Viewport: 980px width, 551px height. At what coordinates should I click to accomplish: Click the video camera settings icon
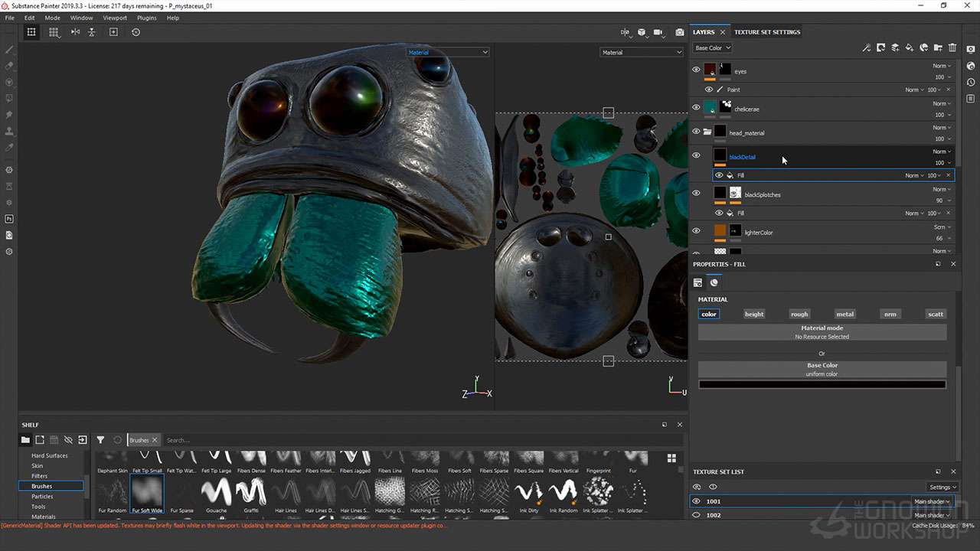point(658,32)
